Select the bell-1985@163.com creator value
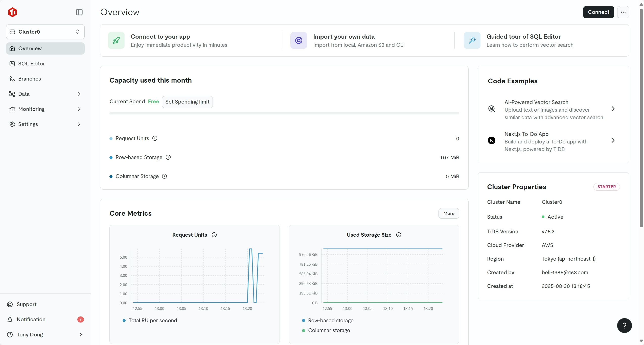The height and width of the screenshot is (345, 644). pyautogui.click(x=565, y=273)
